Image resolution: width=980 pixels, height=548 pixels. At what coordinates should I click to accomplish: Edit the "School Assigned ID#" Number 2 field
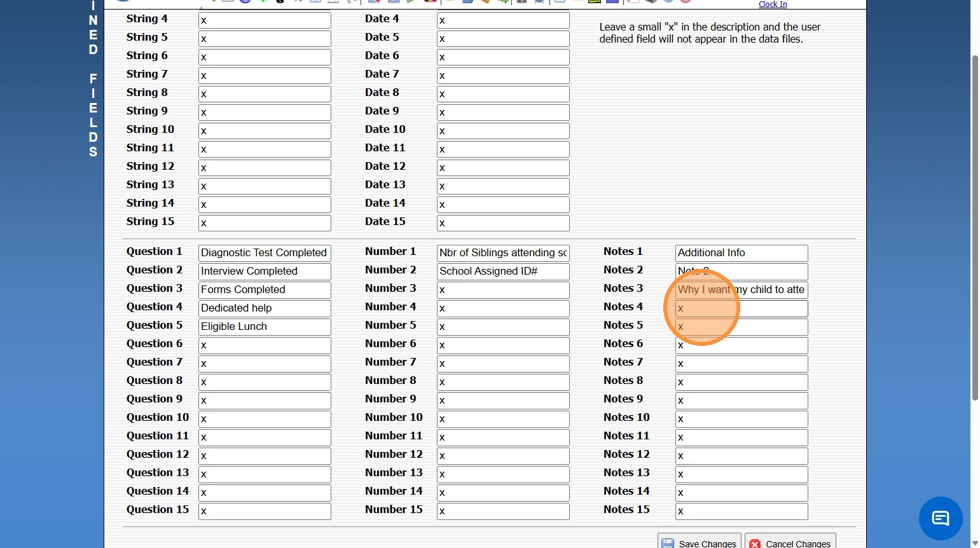pyautogui.click(x=503, y=271)
